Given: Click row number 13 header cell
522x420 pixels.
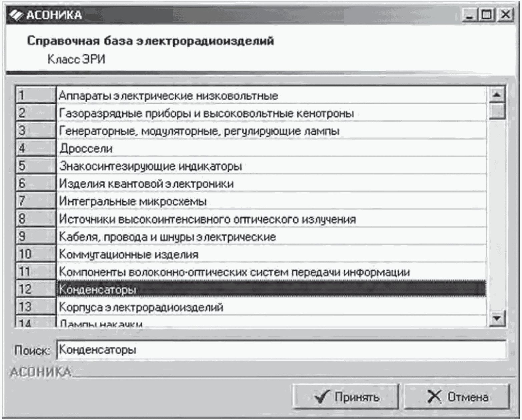Looking at the screenshot, I should 36,307.
